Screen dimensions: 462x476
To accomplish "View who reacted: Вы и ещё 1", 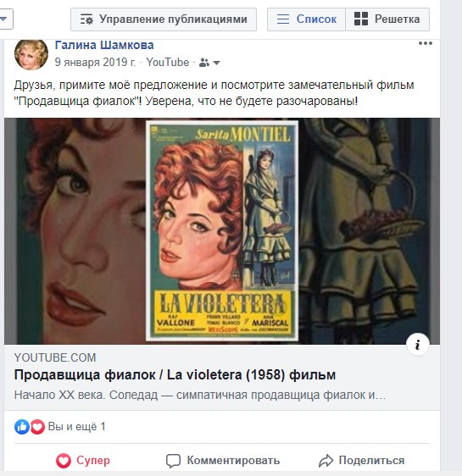I will click(77, 427).
